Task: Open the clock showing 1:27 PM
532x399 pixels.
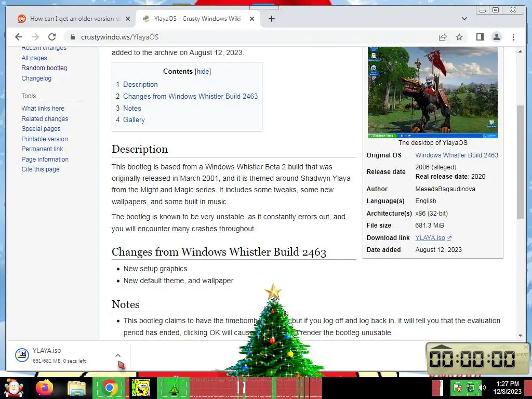Action: coord(507,388)
